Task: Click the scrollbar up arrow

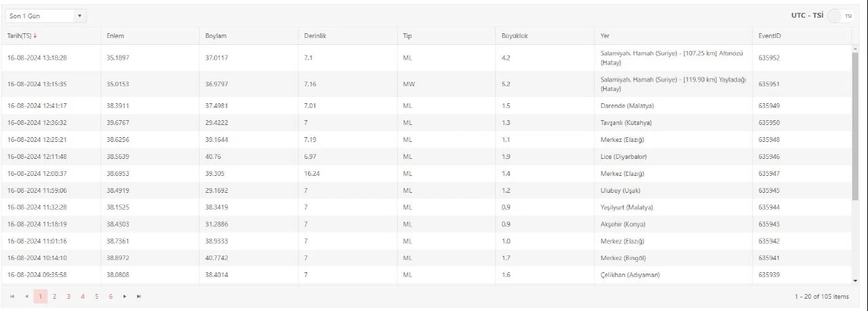Action: pos(854,49)
